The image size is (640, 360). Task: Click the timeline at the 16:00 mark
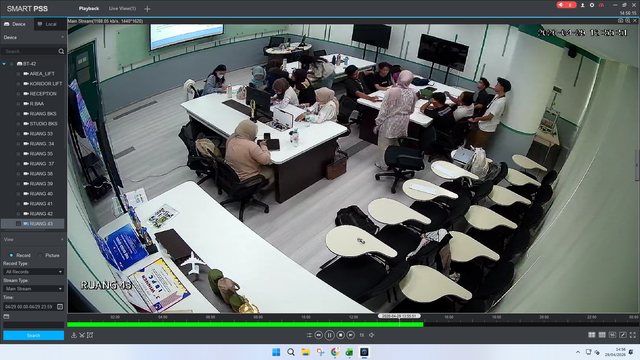(x=449, y=317)
